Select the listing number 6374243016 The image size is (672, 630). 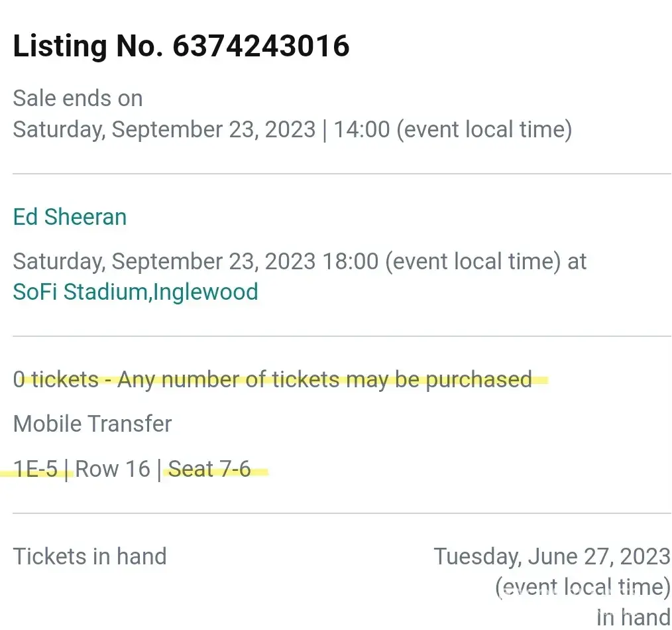tap(261, 46)
